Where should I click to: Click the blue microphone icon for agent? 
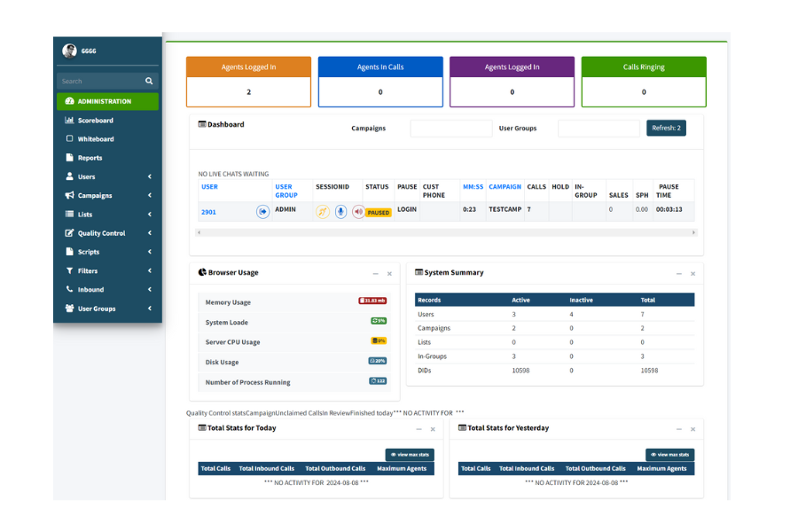(340, 212)
